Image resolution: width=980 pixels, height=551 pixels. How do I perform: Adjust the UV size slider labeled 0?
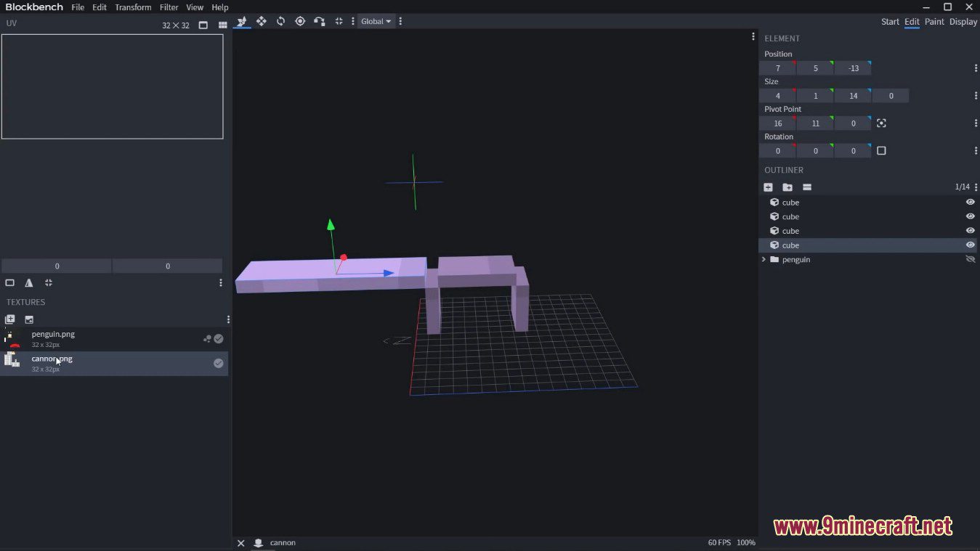click(x=57, y=266)
